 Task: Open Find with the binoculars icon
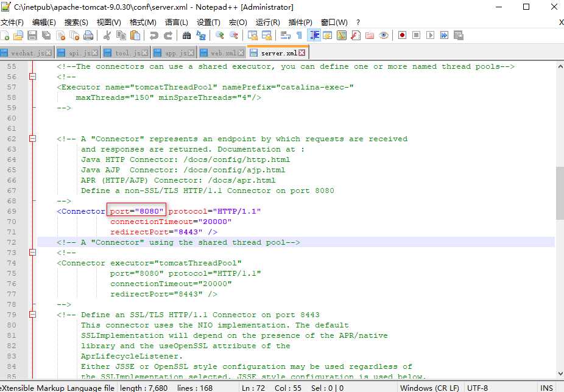click(x=187, y=35)
